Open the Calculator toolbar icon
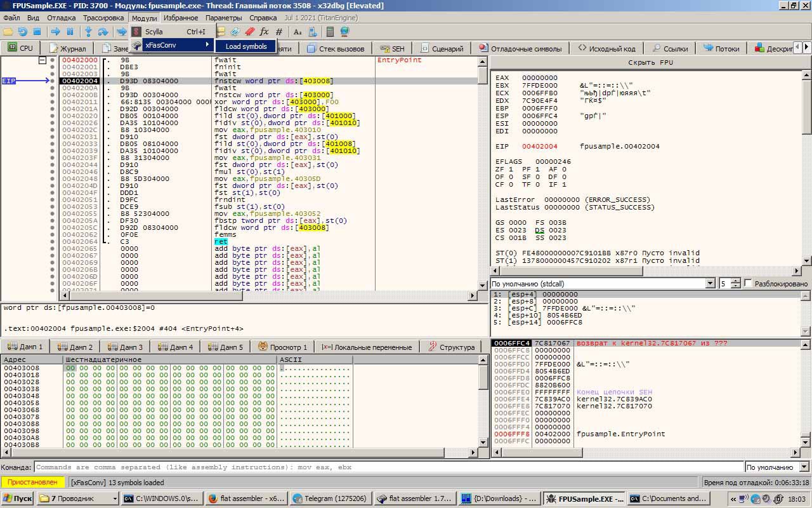This screenshot has width=812, height=508. point(330,31)
